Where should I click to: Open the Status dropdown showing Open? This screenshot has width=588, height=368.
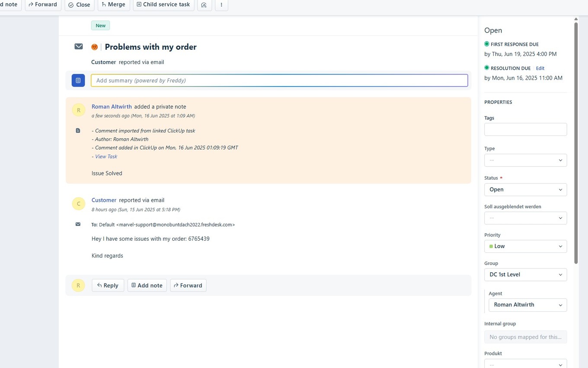(x=525, y=189)
